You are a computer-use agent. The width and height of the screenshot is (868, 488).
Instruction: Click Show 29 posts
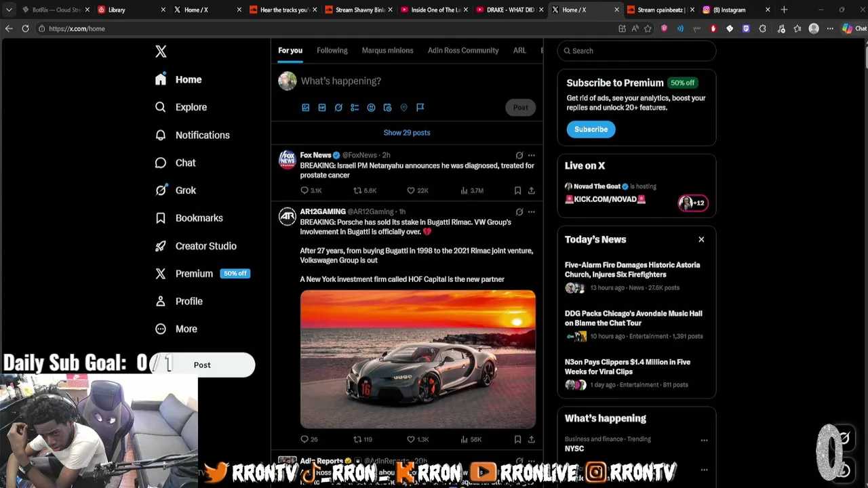[x=407, y=133]
